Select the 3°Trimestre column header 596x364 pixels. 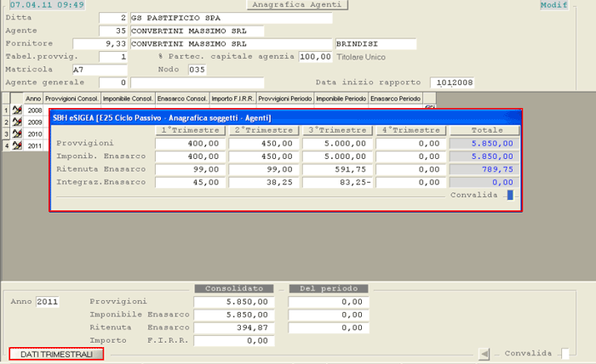point(338,130)
